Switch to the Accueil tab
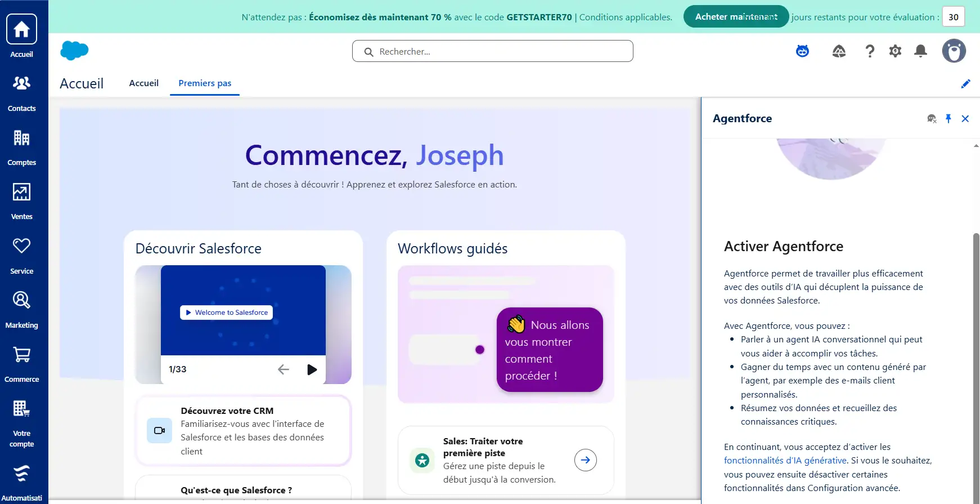Image resolution: width=980 pixels, height=504 pixels. 144,83
